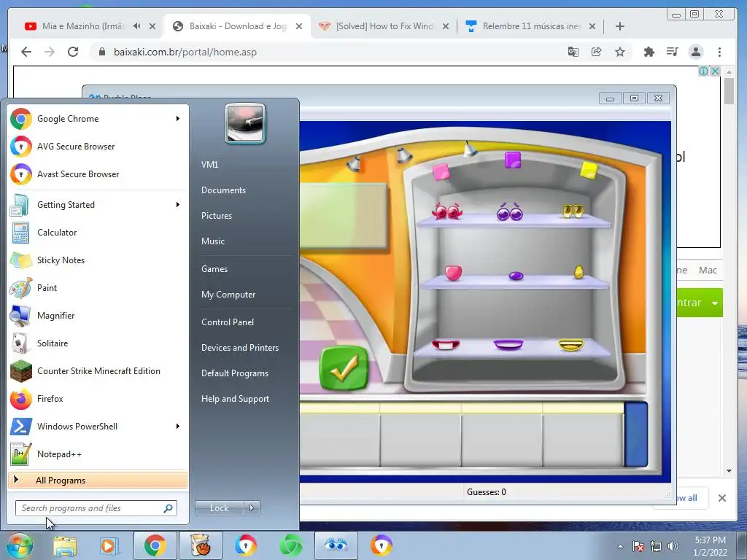Launch Paint from the Start menu

98,287
